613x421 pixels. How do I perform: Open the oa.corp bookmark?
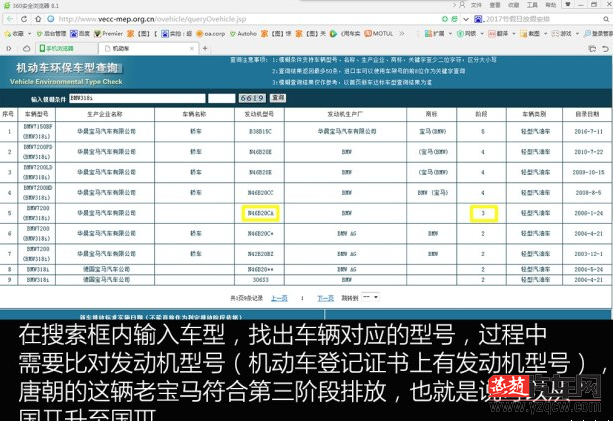click(x=211, y=34)
